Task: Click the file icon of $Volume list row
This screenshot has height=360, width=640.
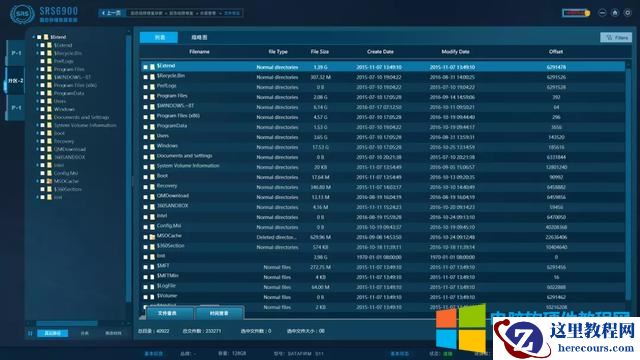Action: click(152, 297)
